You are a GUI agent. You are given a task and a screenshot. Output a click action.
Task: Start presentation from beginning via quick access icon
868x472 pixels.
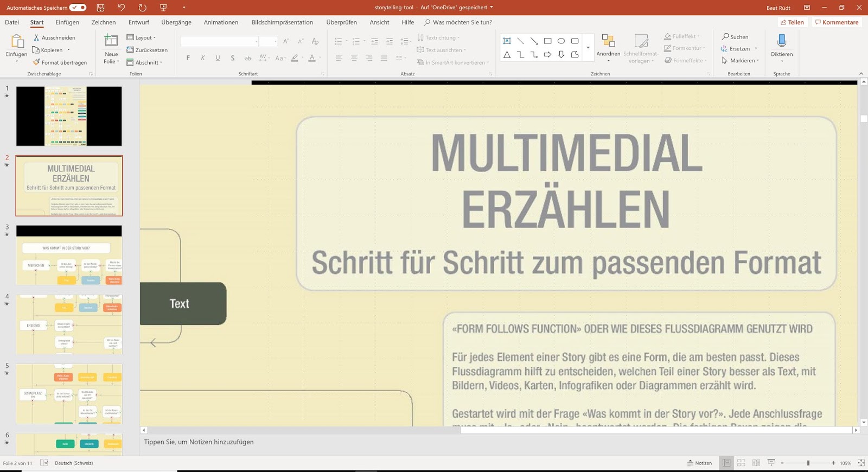point(163,8)
